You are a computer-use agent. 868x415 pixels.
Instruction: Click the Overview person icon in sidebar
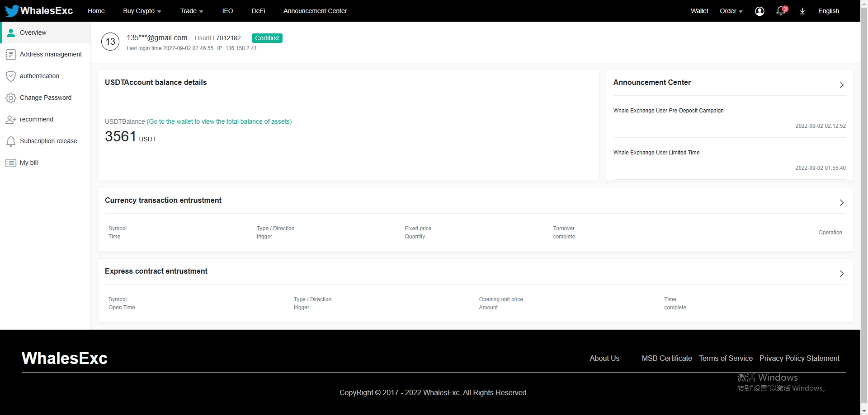pos(11,33)
